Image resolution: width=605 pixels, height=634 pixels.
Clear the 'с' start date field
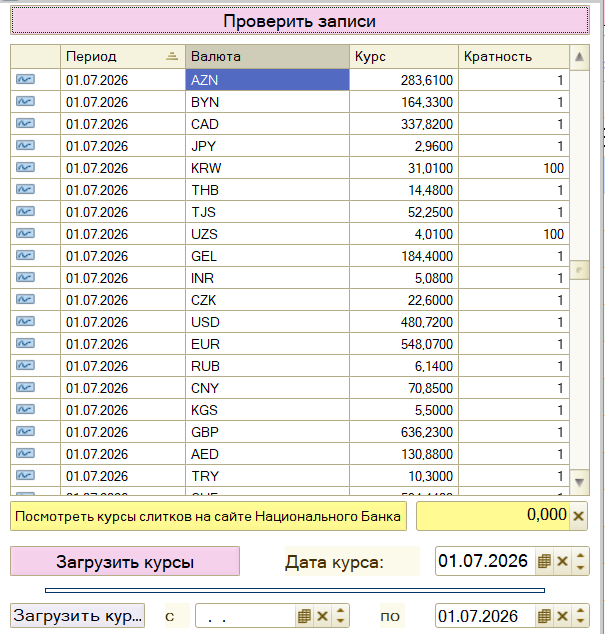(x=322, y=616)
